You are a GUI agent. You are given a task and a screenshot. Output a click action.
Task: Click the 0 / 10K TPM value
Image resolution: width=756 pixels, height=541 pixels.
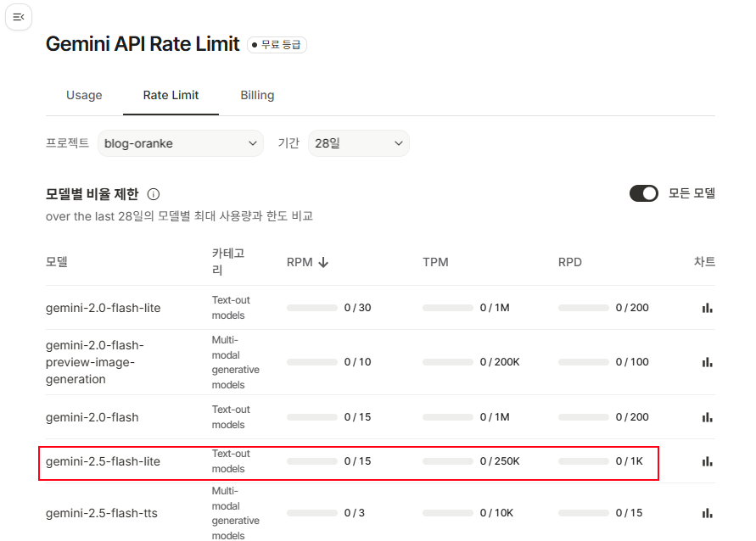496,513
